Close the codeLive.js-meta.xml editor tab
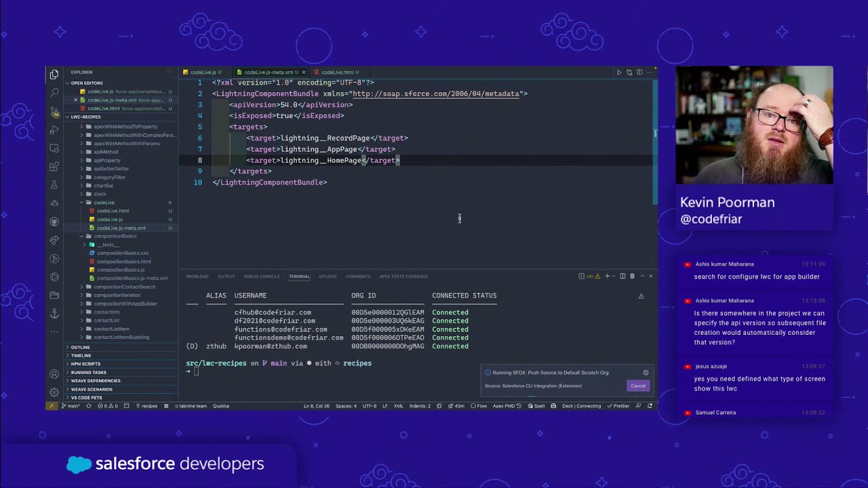The image size is (868, 488). tap(303, 73)
